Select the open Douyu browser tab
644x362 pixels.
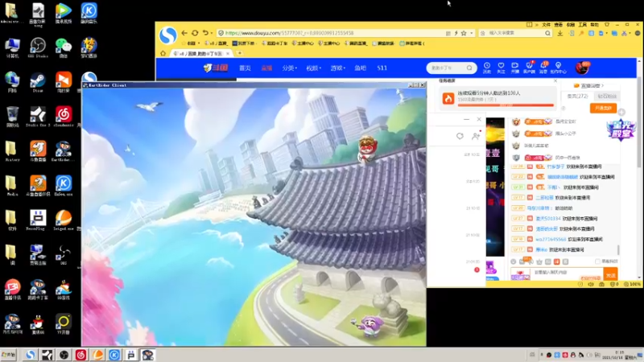point(201,53)
